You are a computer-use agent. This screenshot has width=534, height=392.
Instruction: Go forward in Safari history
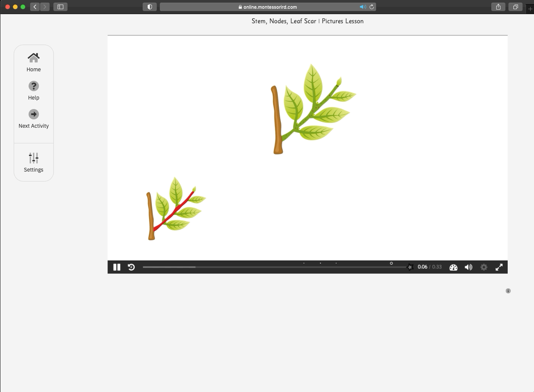pyautogui.click(x=45, y=7)
